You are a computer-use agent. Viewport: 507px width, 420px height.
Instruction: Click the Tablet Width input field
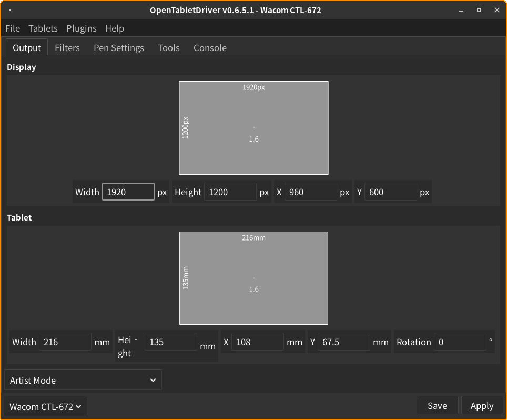pyautogui.click(x=65, y=342)
